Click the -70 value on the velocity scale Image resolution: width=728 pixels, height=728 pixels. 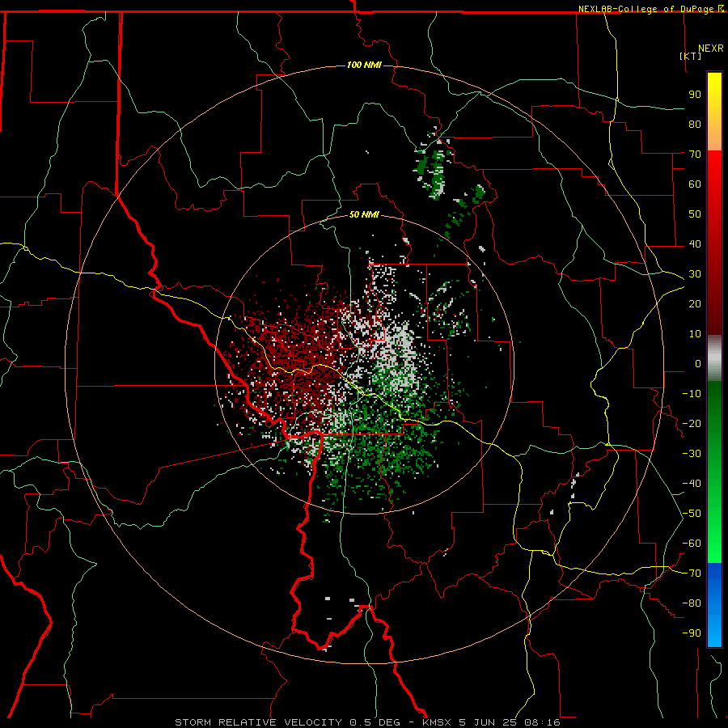(x=692, y=574)
